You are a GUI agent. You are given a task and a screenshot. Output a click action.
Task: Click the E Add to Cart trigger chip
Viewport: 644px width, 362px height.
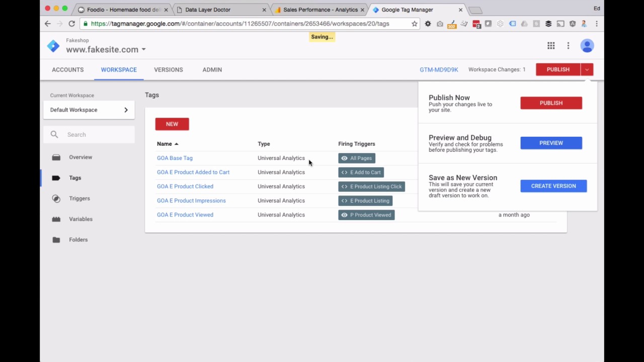[x=361, y=172]
